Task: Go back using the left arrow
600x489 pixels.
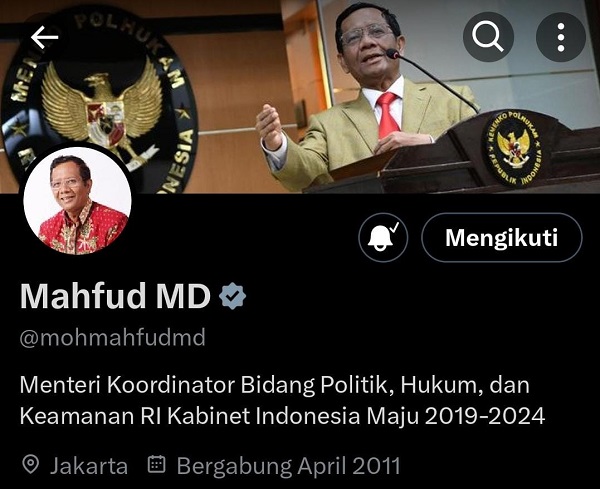Action: 44,37
